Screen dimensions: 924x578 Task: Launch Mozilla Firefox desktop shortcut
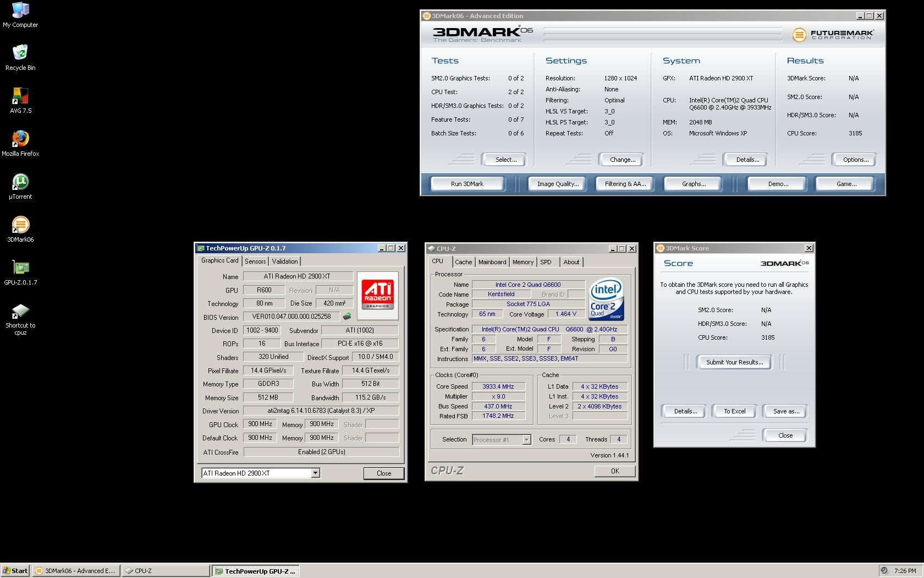[20, 143]
